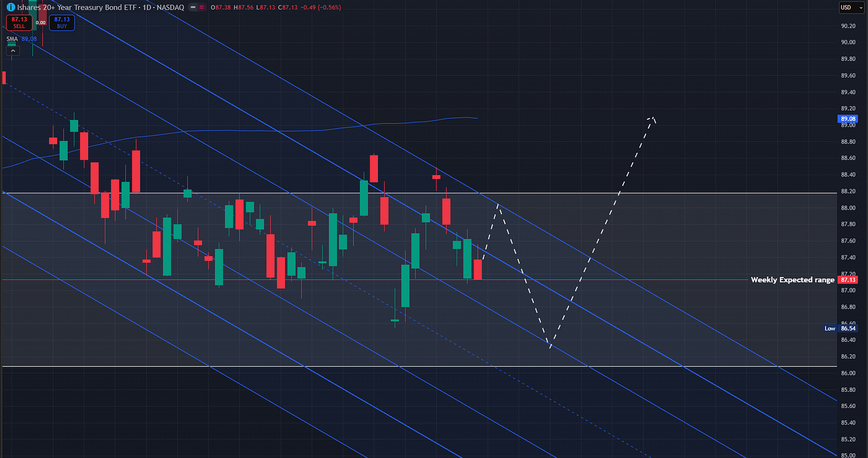Click the gray market status pill icon

click(x=194, y=8)
